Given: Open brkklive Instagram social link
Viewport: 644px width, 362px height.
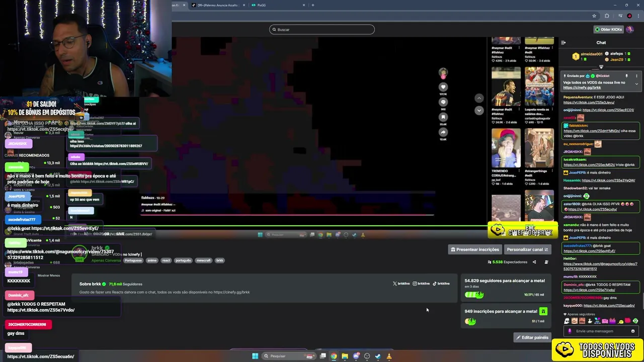Looking at the screenshot, I should tap(421, 284).
